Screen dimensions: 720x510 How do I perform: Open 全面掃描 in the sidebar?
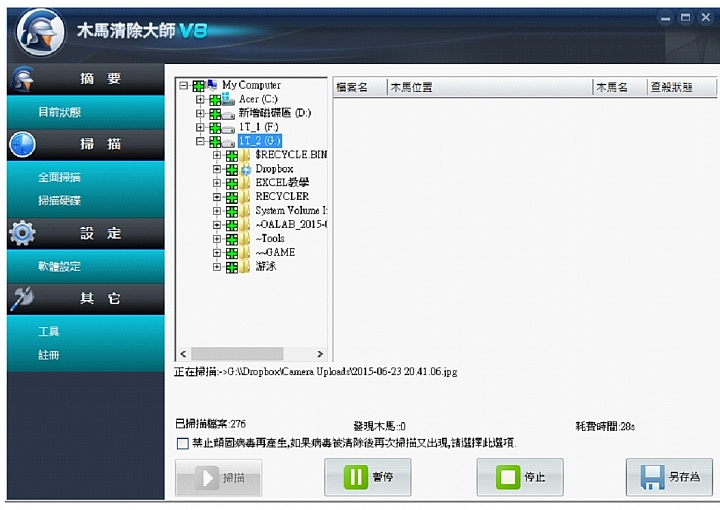60,177
